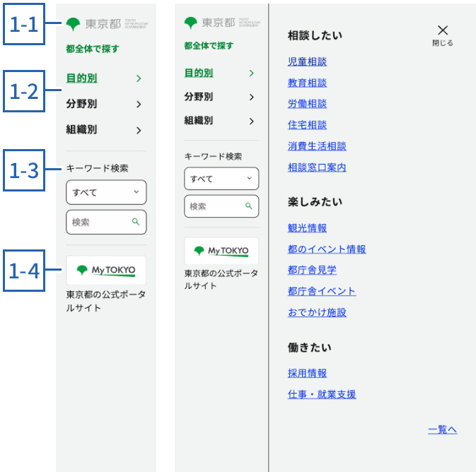Open My TOKYO banner in right panel
Viewport: 476px width, 472px height.
coord(221,251)
